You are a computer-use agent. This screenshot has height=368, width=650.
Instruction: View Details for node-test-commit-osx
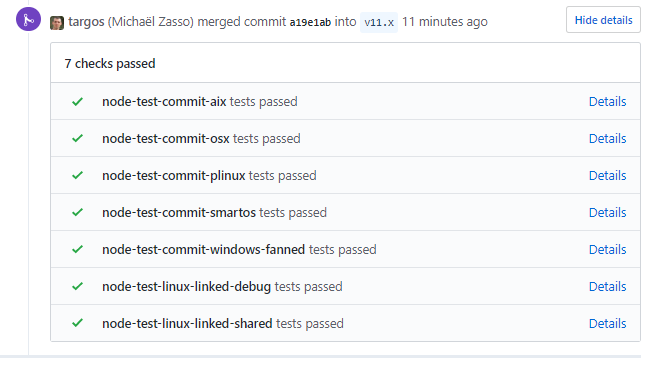coord(607,138)
